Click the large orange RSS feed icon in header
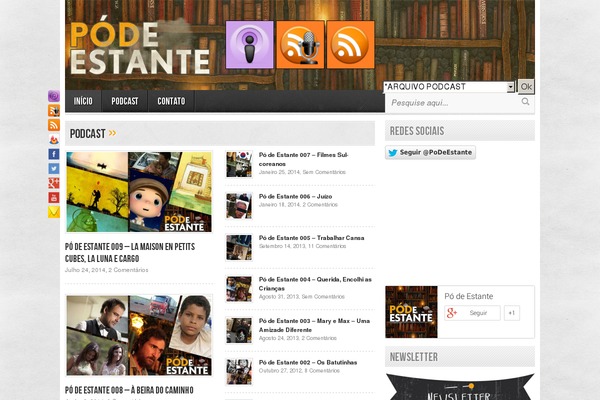600x400 pixels. coord(351,45)
